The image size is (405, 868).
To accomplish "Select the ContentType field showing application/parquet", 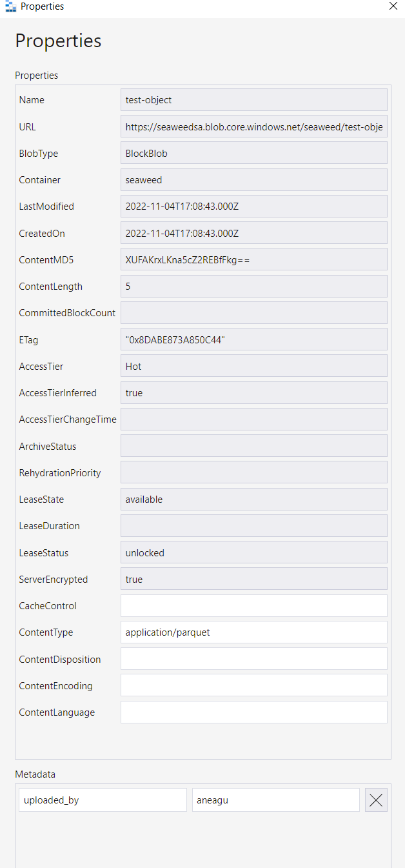I will [253, 632].
